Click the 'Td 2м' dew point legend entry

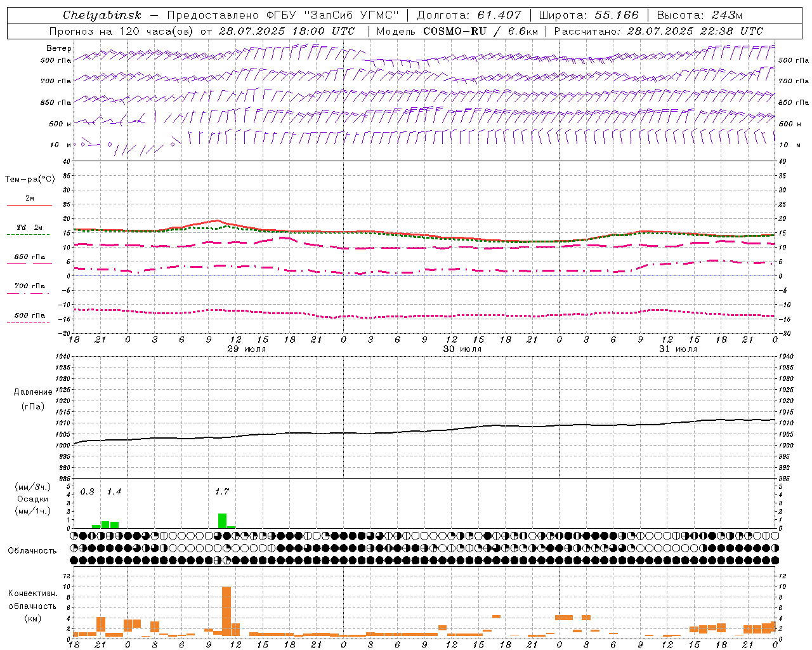[x=30, y=227]
